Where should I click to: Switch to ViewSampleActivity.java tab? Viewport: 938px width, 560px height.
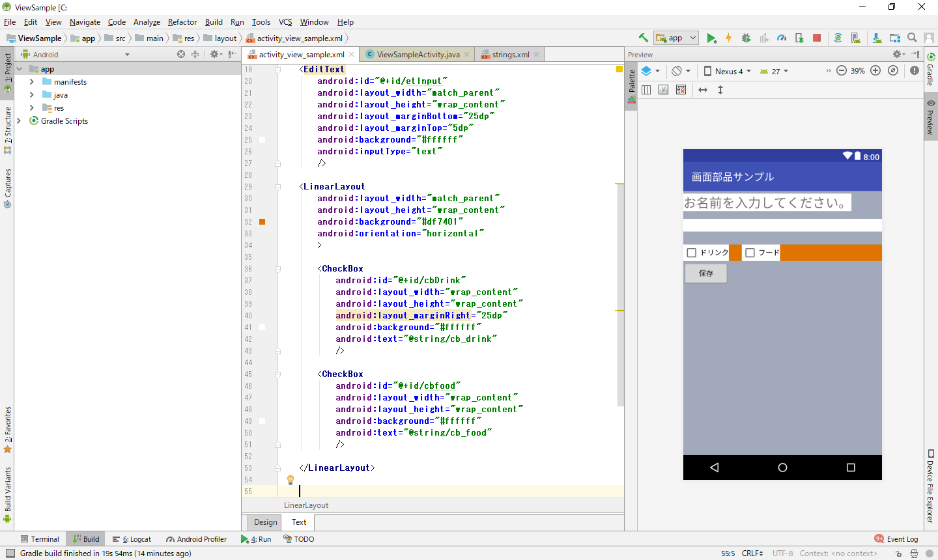(x=418, y=55)
